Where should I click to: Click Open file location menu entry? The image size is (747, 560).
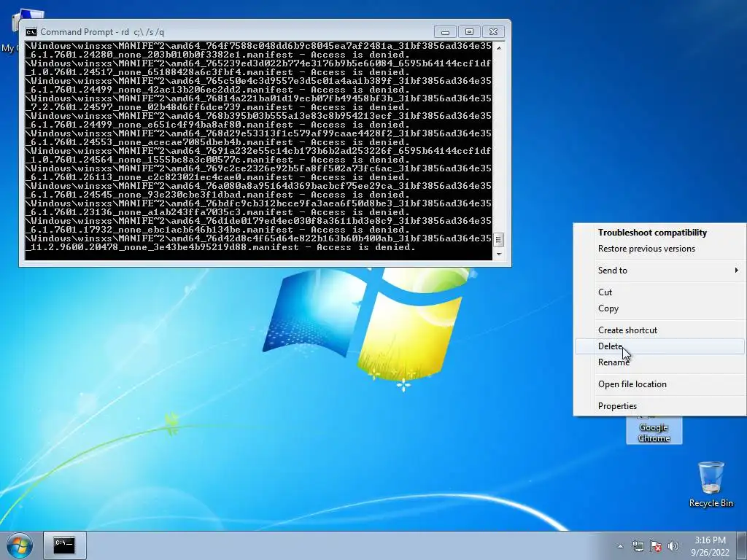coord(659,384)
